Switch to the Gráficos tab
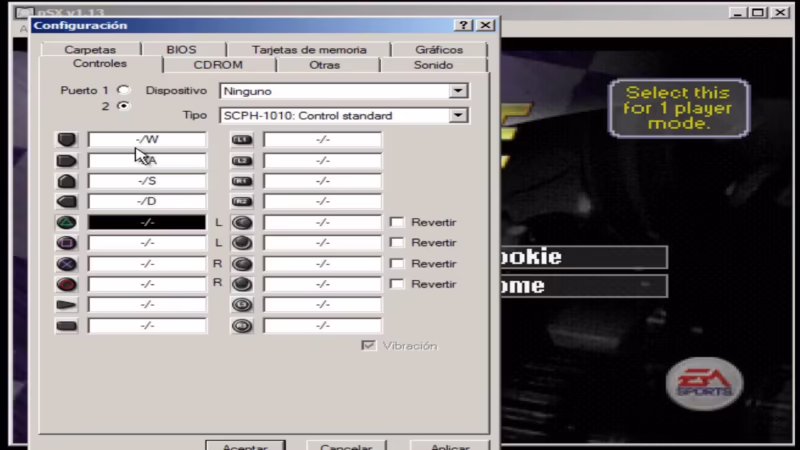This screenshot has height=450, width=800. coord(439,49)
